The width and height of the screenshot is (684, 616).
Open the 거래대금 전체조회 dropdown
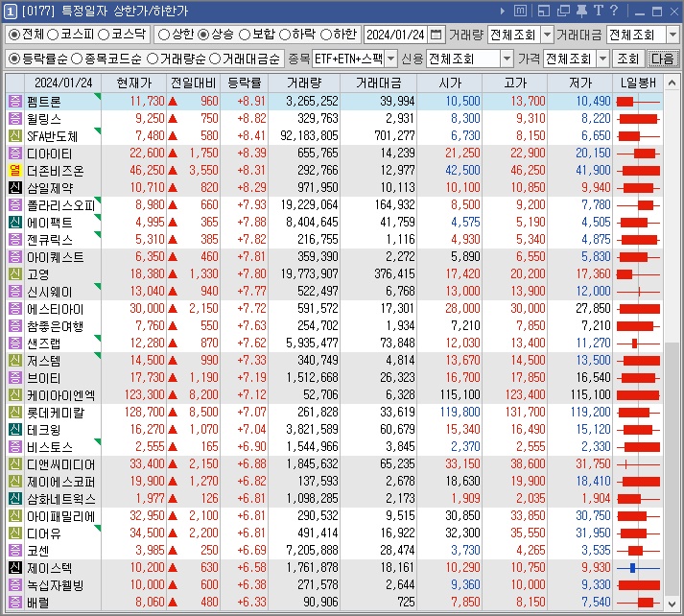(672, 35)
